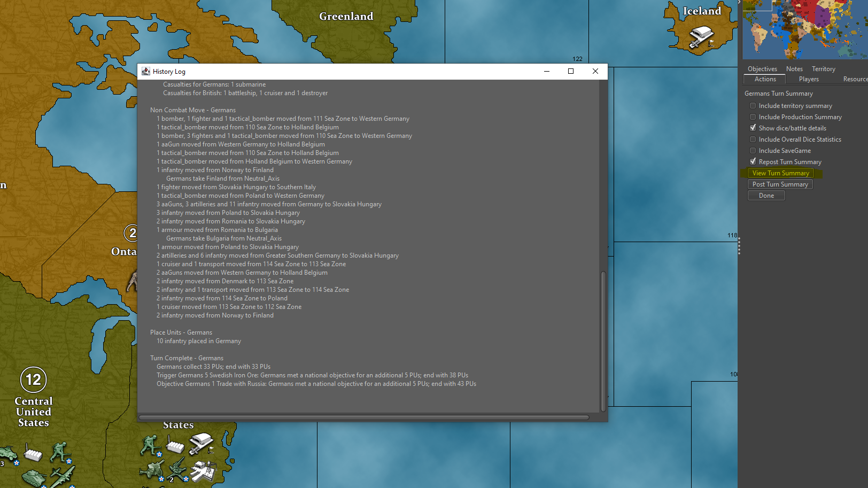Click the factory icon in Eastern United States
868x488 pixels.
pyautogui.click(x=175, y=445)
